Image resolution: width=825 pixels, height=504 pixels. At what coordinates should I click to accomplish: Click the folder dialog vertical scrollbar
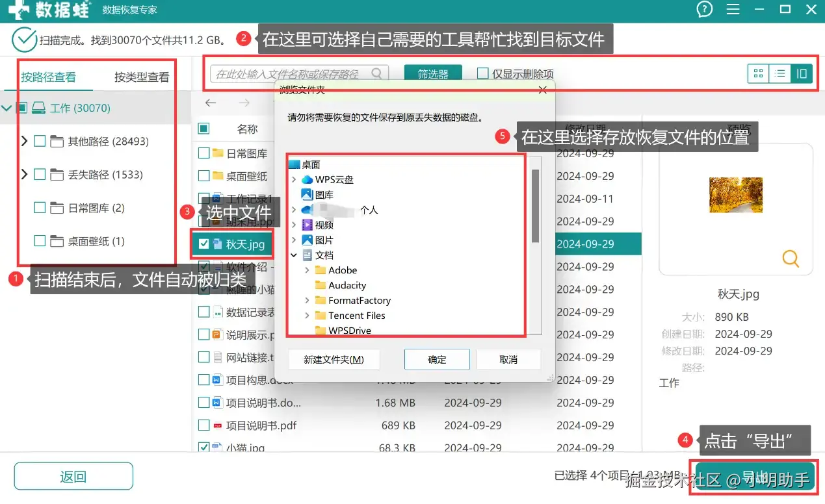tap(535, 206)
